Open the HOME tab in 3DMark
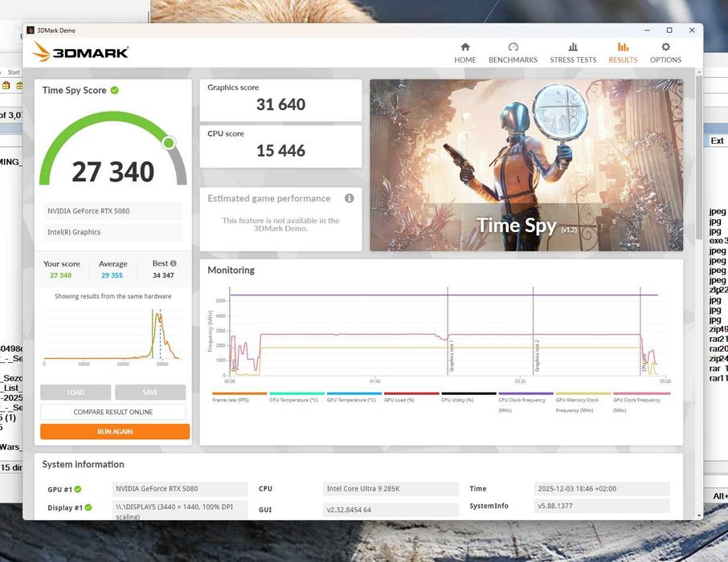Screen dimensions: 728x562 tap(464, 53)
